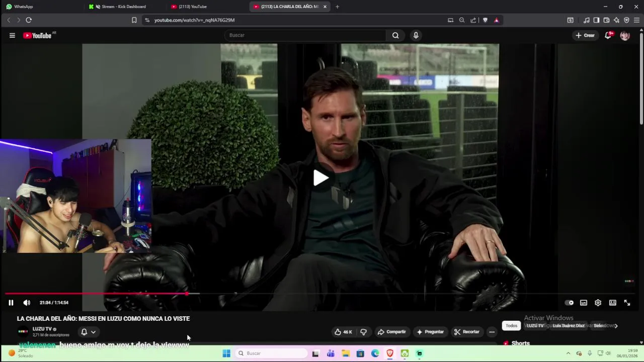Open a new browser tab with plus
The width and height of the screenshot is (644, 362).
coord(337,7)
